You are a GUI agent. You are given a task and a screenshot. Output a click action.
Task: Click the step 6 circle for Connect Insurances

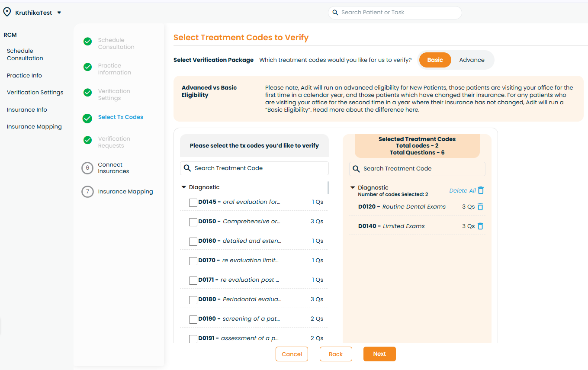[87, 168]
